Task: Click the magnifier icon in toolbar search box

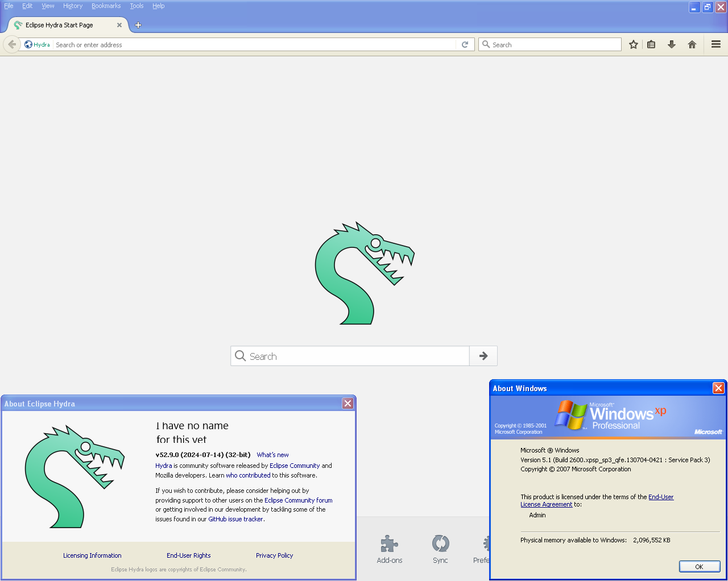Action: [486, 44]
